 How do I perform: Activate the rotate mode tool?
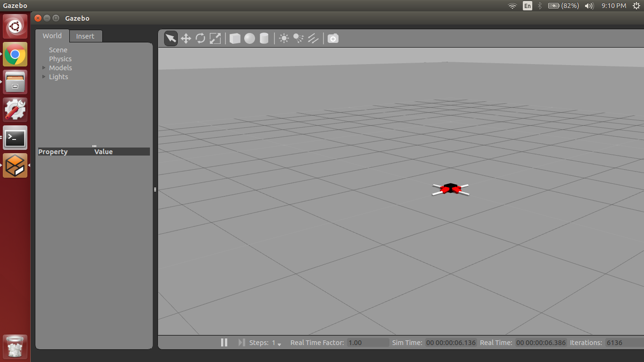coord(200,39)
